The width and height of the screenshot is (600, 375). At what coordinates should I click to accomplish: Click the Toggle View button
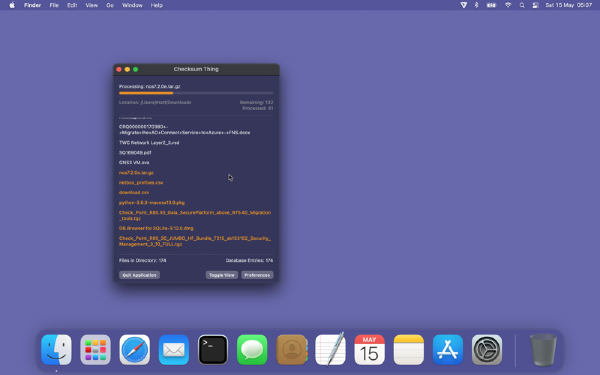pos(222,275)
